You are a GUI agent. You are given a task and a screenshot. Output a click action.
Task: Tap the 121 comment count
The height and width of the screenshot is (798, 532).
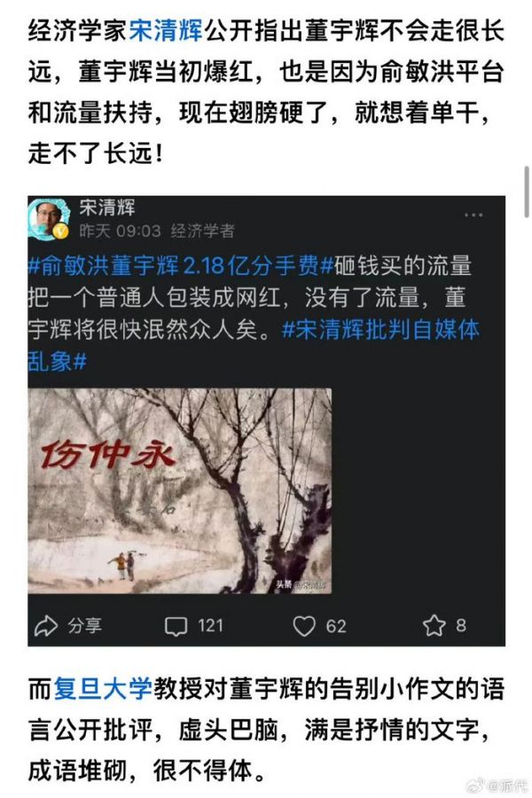point(210,625)
